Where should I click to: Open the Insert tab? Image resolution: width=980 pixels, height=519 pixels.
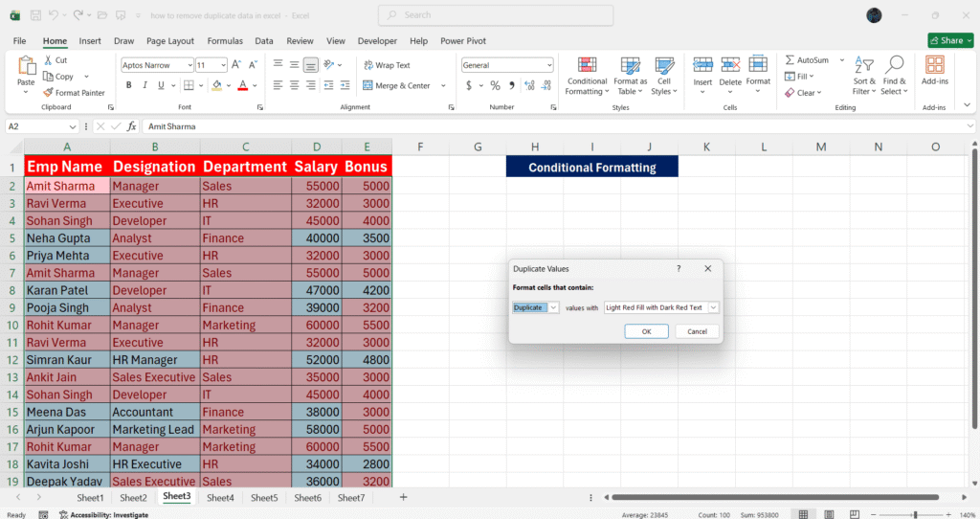[90, 40]
